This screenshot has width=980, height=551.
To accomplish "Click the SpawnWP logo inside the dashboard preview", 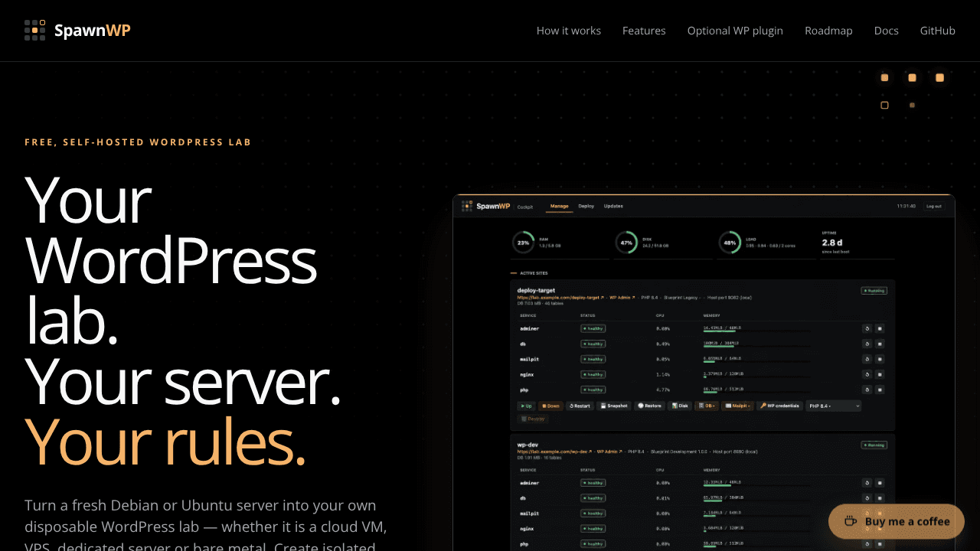I will (486, 206).
